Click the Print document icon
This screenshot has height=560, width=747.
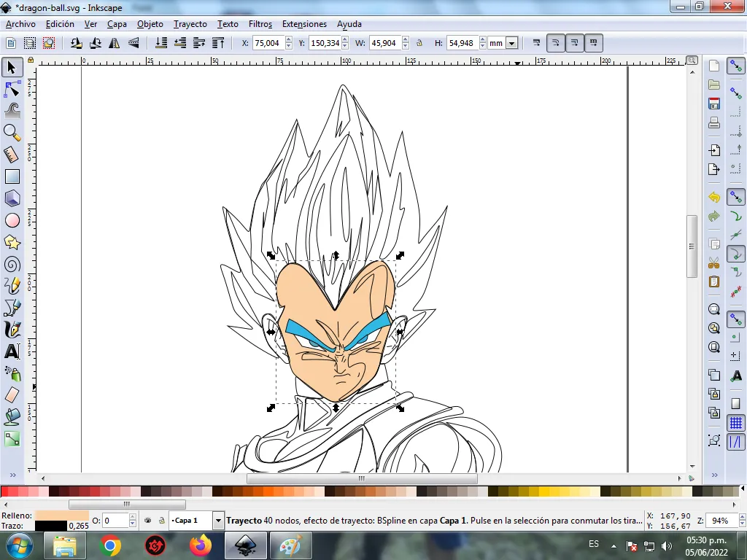[713, 122]
